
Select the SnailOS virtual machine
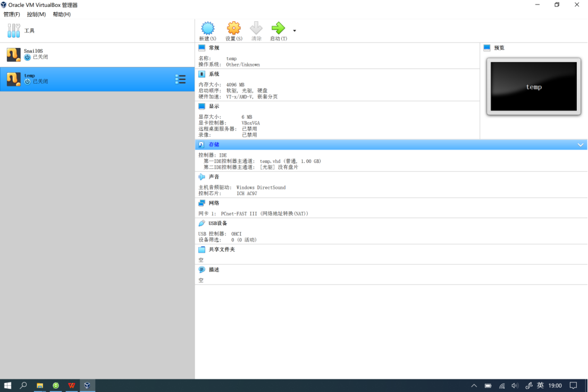pyautogui.click(x=97, y=54)
